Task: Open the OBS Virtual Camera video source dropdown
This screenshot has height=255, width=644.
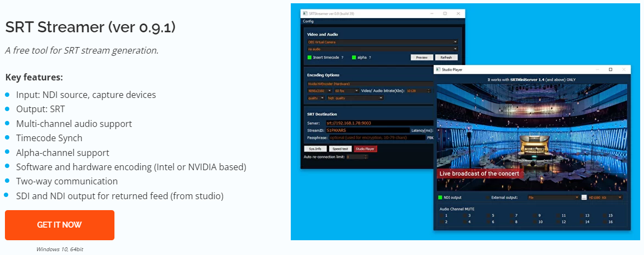Action: [382, 42]
